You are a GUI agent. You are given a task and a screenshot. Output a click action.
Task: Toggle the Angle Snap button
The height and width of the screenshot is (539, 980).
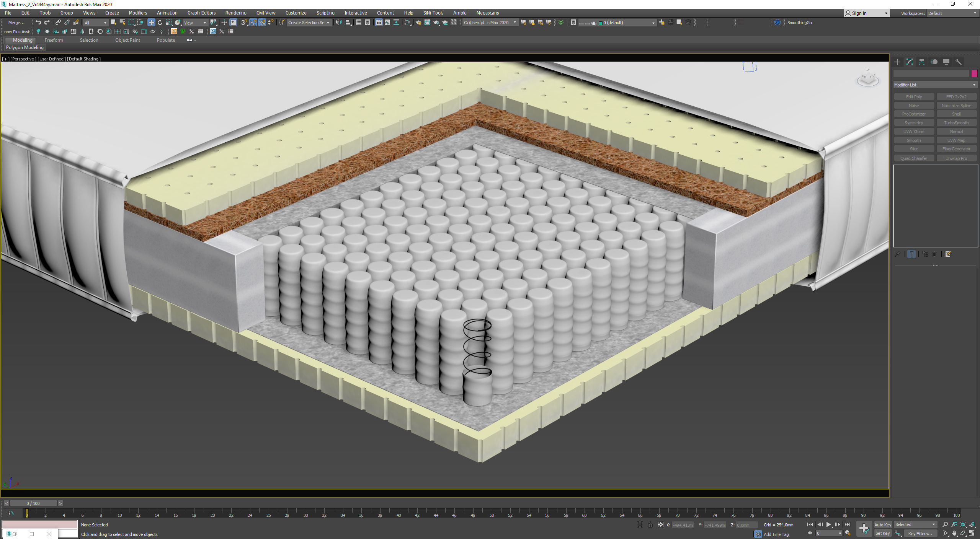point(253,23)
